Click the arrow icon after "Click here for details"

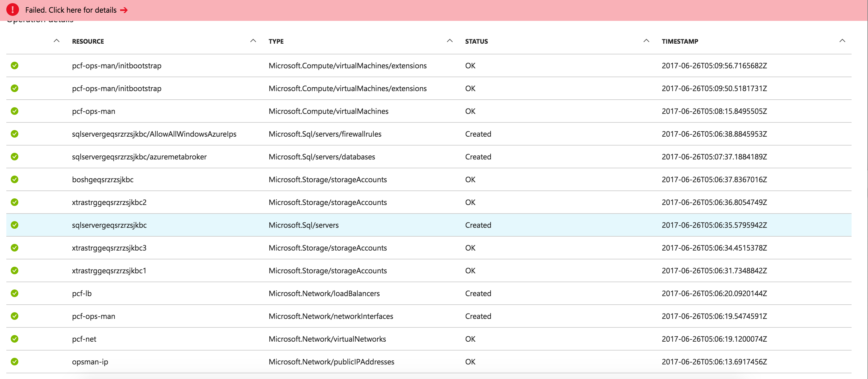click(x=124, y=10)
